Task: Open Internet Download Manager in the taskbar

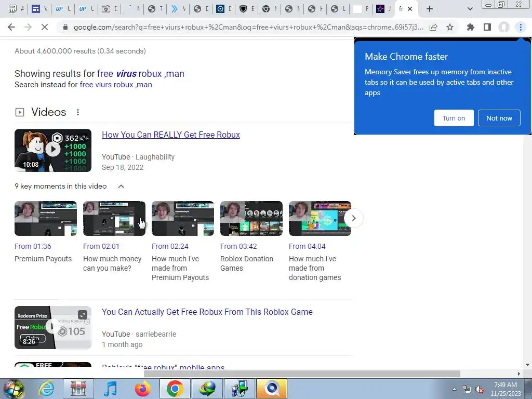Action: [207, 389]
